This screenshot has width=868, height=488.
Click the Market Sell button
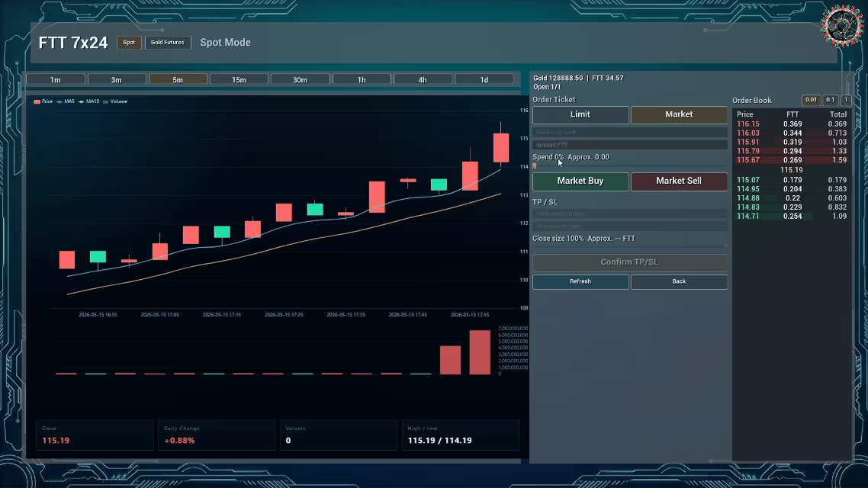click(x=679, y=181)
